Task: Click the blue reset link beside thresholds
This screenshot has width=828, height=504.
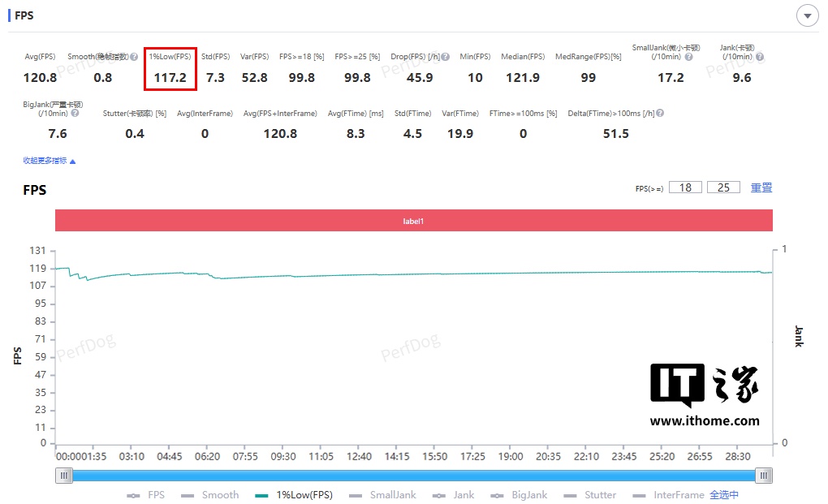Action: tap(761, 187)
